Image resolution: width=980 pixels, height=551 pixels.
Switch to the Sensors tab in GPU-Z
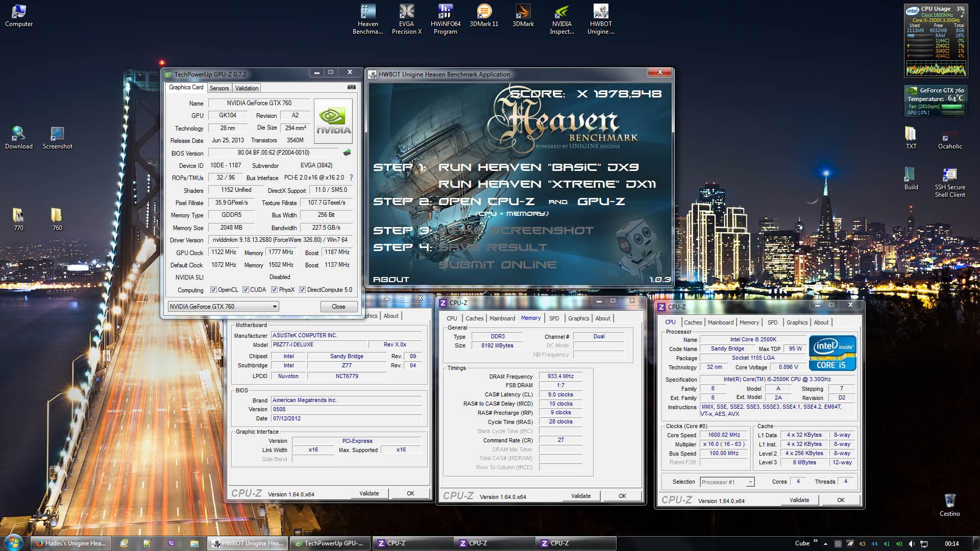[x=219, y=88]
